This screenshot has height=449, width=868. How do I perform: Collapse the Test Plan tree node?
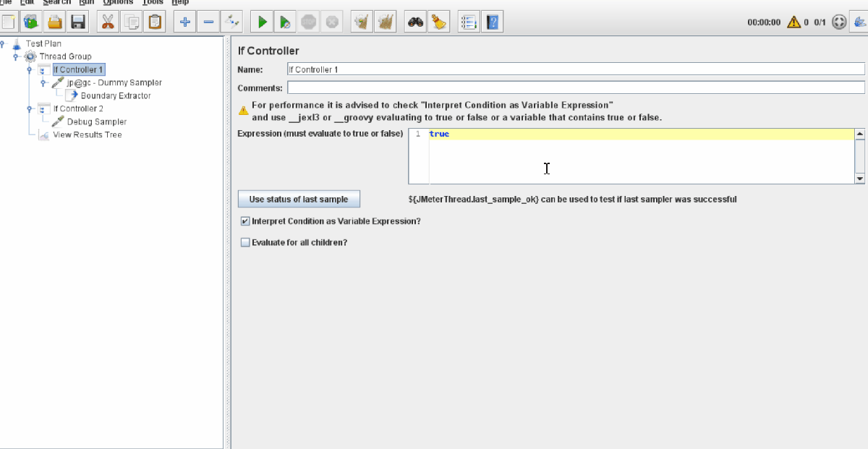point(3,43)
